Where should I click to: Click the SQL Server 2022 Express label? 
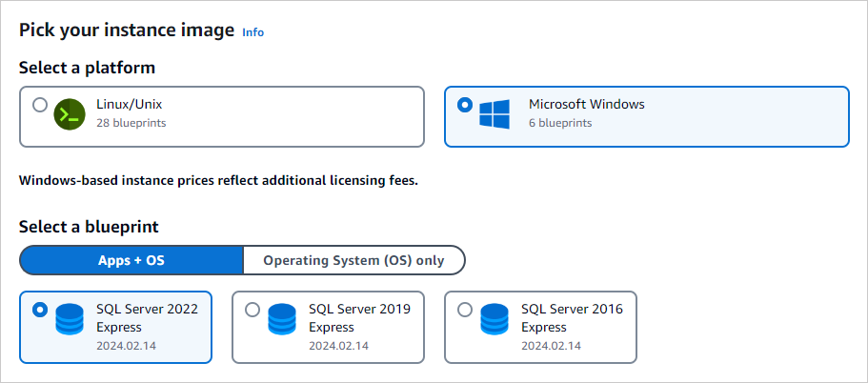pyautogui.click(x=148, y=317)
